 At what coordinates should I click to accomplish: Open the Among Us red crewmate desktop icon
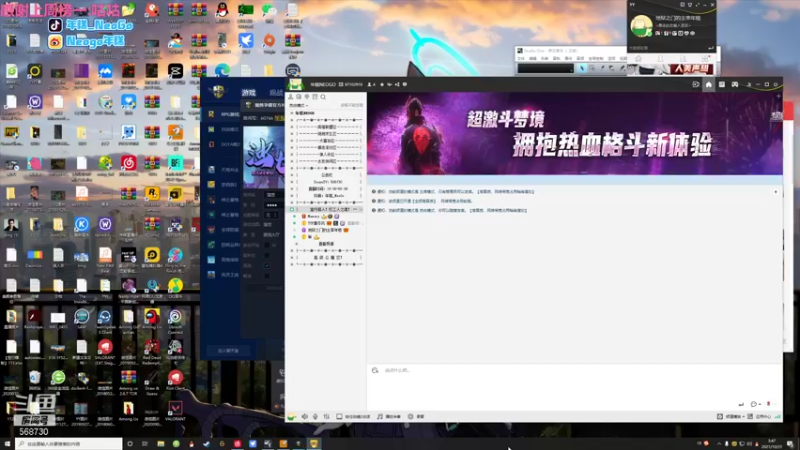(x=152, y=320)
